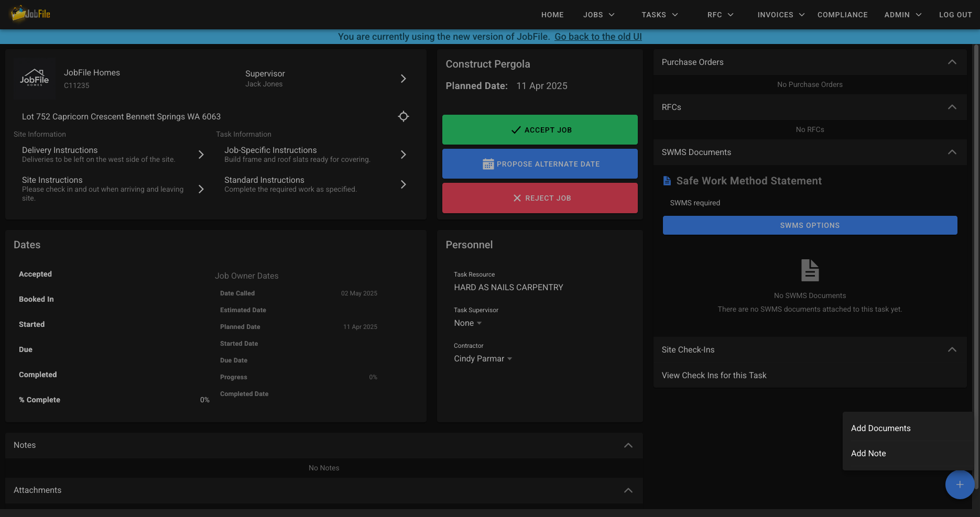Collapse the RFCs panel
Viewport: 980px width, 517px height.
point(952,107)
